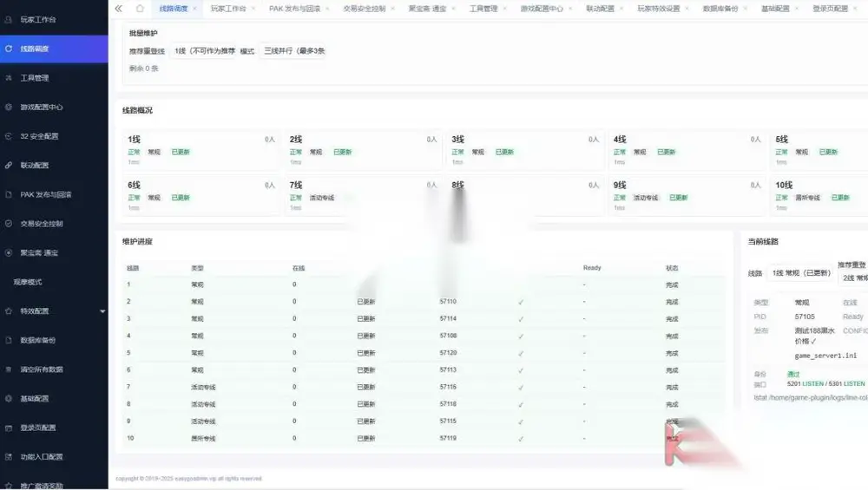Click PID value 57110 in row 2
The width and height of the screenshot is (868, 490).
tap(448, 302)
